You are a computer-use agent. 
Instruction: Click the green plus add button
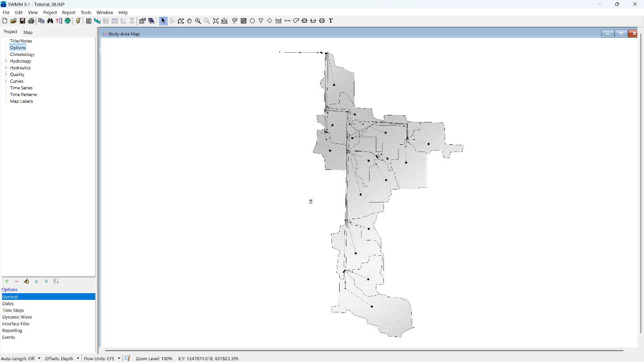(x=6, y=281)
